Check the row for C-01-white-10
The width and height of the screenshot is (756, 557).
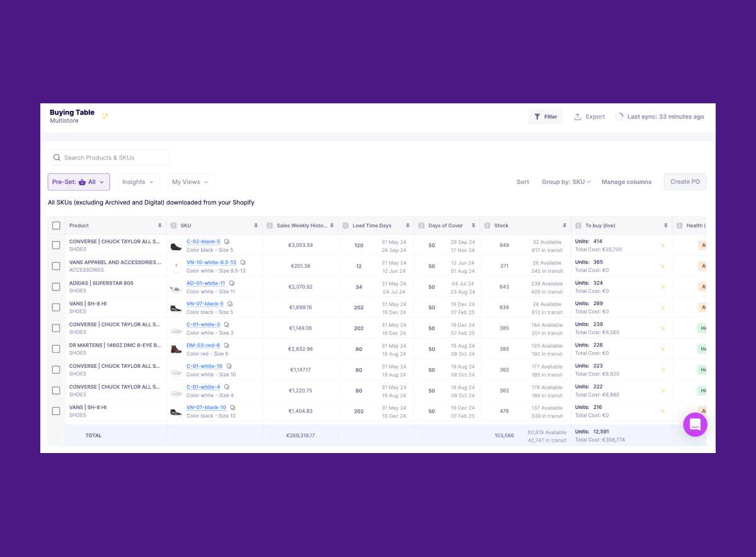click(x=56, y=370)
